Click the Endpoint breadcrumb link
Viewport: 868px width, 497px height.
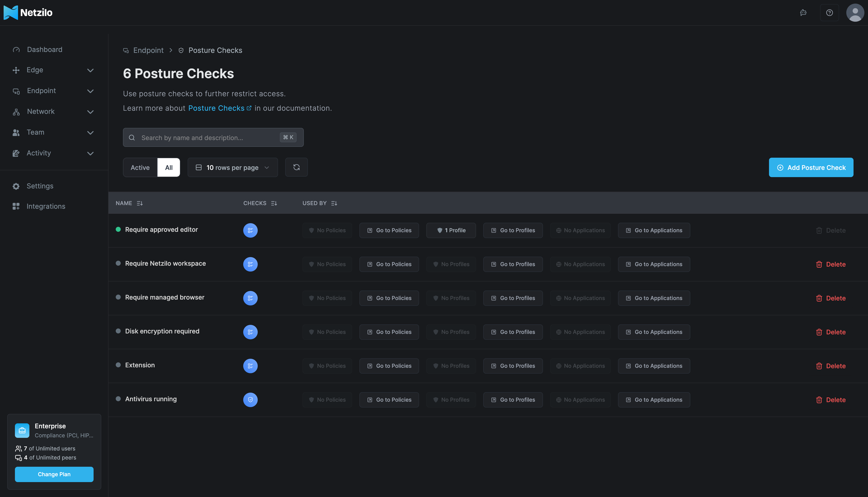(148, 51)
